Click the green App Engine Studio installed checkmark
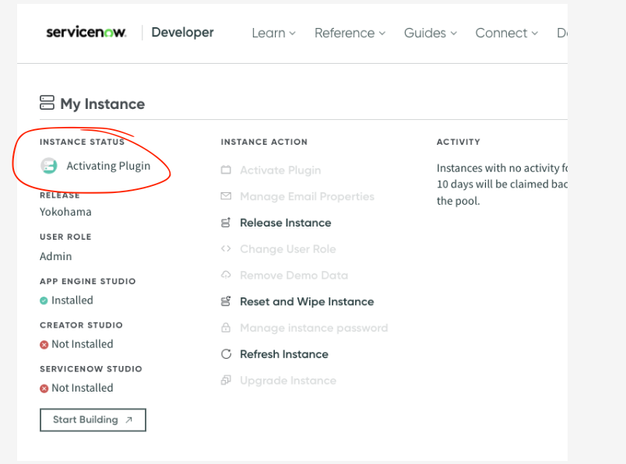Screen dimensions: 626x464 pos(44,301)
